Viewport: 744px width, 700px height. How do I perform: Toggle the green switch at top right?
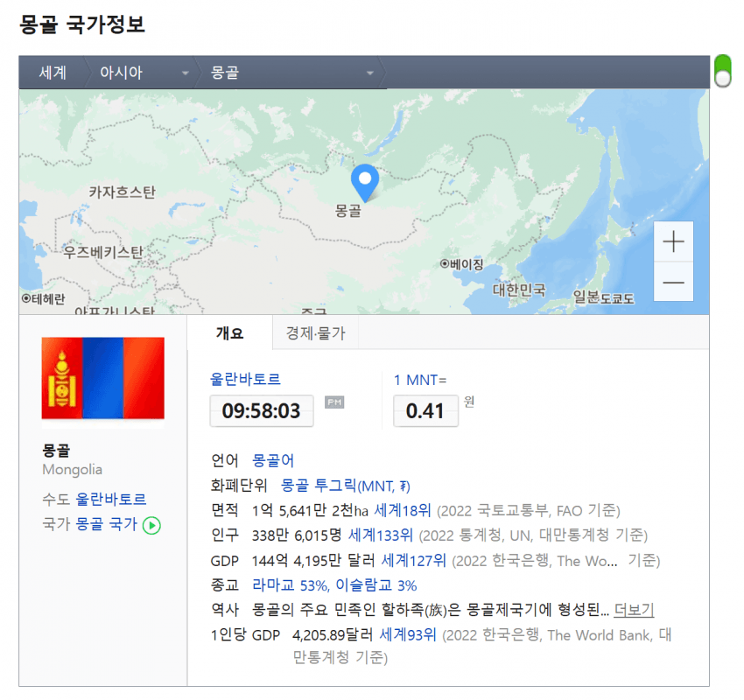(x=722, y=70)
